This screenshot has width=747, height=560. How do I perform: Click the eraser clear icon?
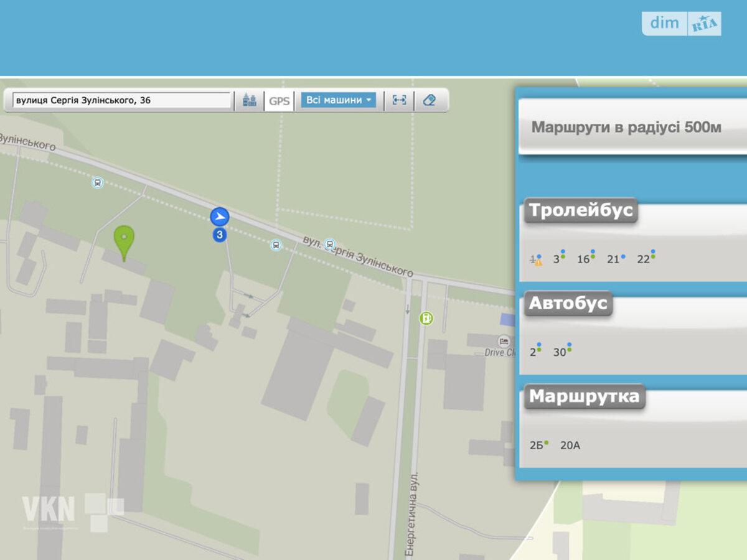(x=429, y=100)
